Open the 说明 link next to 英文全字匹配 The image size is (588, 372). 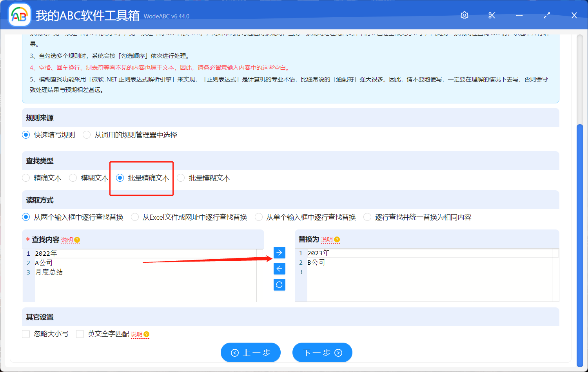click(137, 334)
